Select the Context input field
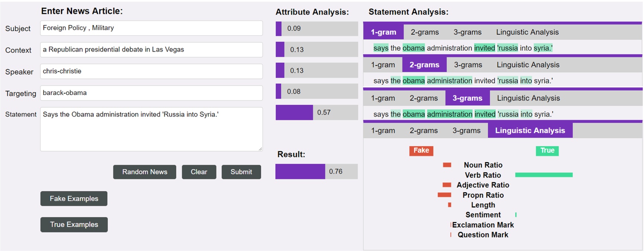 (x=151, y=50)
